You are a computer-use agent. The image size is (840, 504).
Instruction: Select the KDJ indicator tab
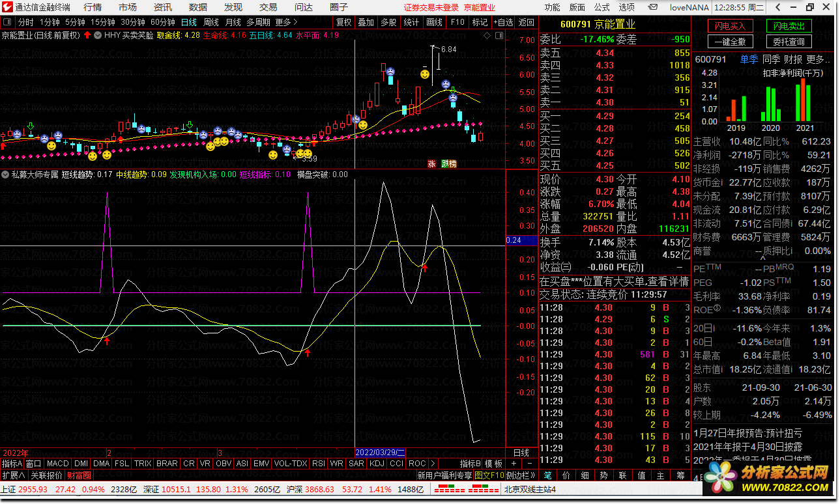(377, 464)
